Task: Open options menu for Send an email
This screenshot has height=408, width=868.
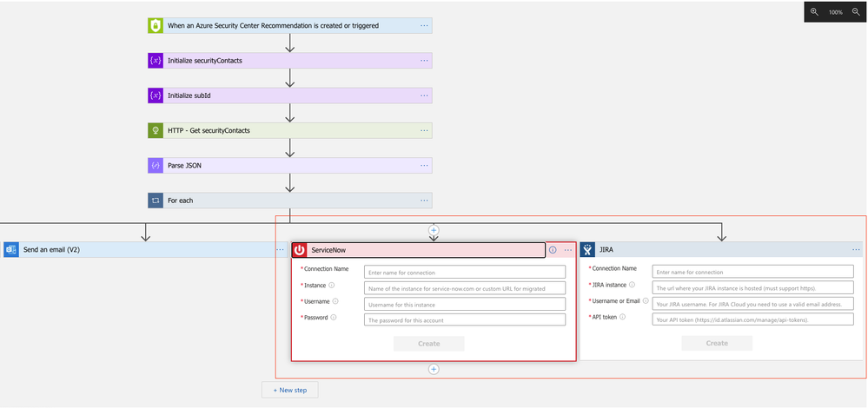Action: (x=281, y=250)
